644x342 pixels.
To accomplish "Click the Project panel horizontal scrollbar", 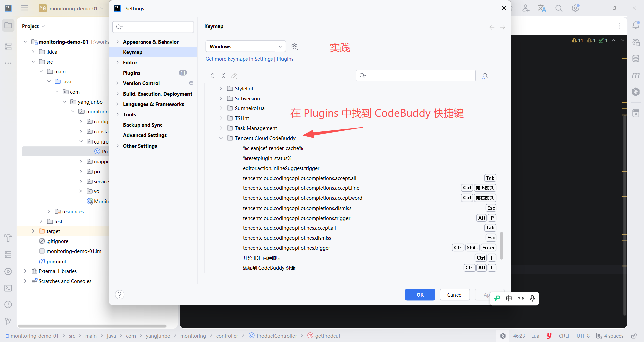I will coord(92,326).
